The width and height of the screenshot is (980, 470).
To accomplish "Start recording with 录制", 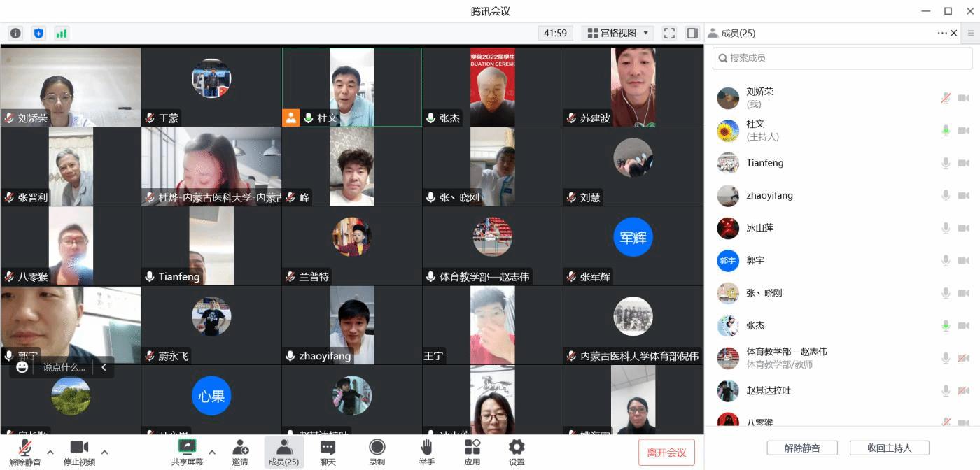I will (377, 452).
